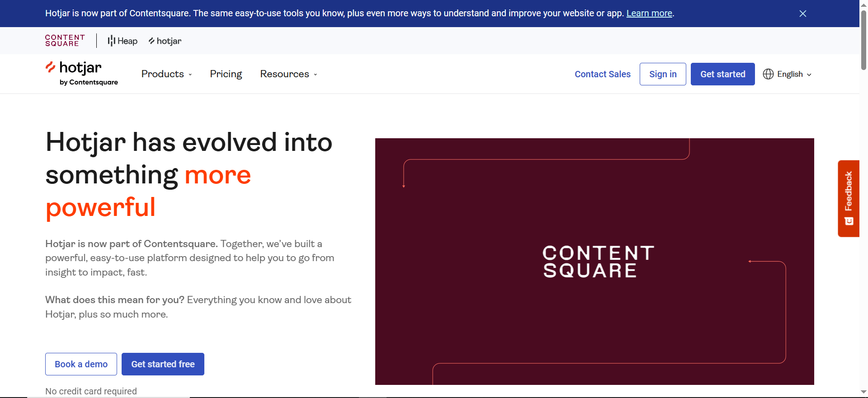
Task: Click the page vertical scrollbar thumb
Action: click(863, 41)
